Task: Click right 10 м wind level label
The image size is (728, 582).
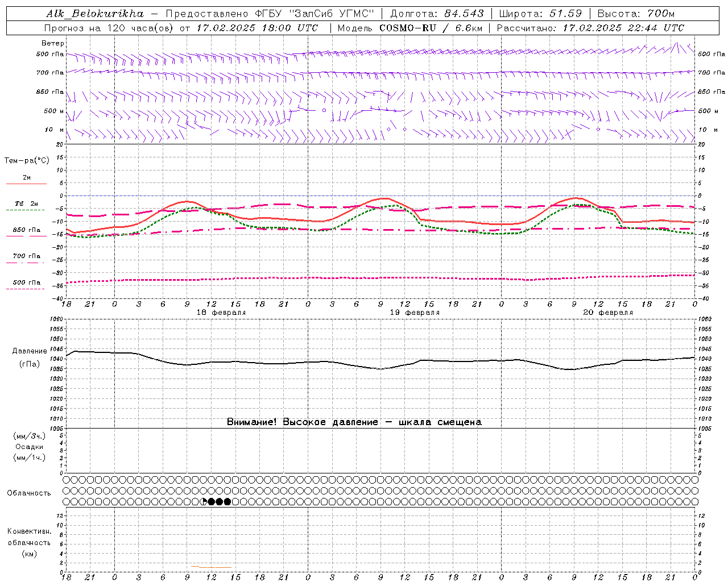Action: 708,130
